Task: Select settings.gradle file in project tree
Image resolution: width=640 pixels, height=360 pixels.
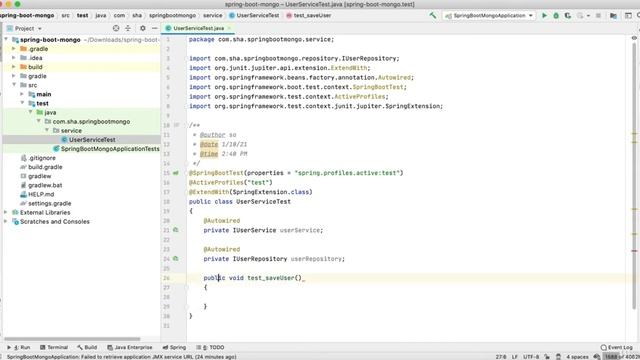Action: tap(49, 203)
